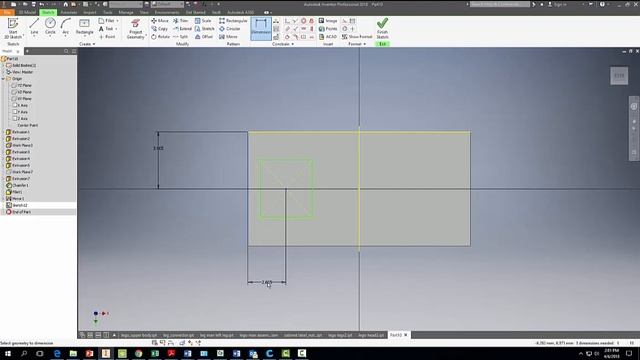The image size is (640, 360).
Task: Choose the Fillet tool in Create panel
Action: click(x=107, y=20)
